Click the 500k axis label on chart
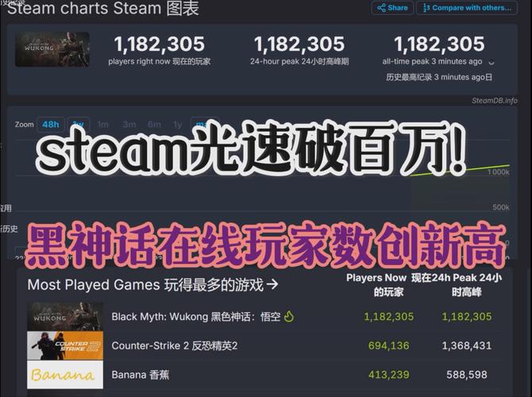The image size is (532, 397). [x=501, y=207]
